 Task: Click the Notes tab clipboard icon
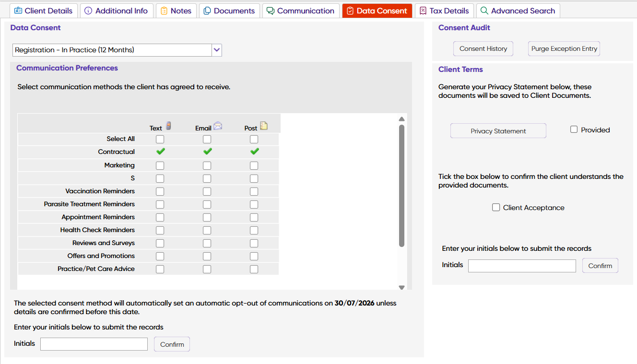pyautogui.click(x=165, y=11)
